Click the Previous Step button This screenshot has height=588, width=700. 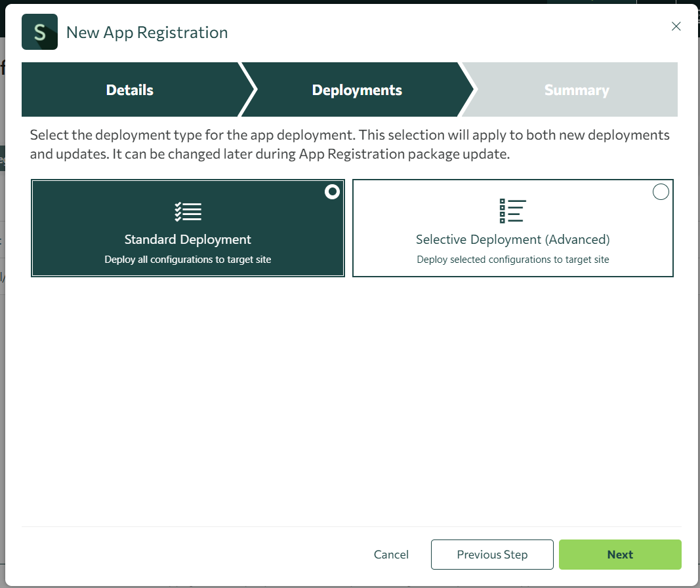coord(491,555)
